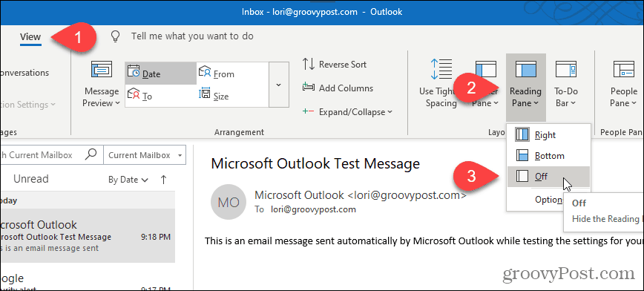Open the Expand/Collapse dropdown
This screenshot has width=644, height=291.
coord(347,112)
